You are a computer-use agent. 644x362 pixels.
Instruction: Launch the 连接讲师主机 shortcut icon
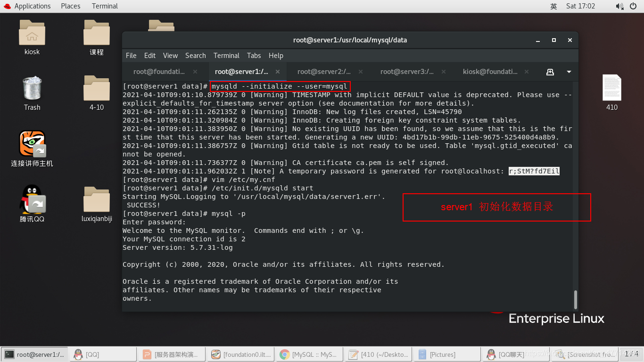(x=32, y=144)
